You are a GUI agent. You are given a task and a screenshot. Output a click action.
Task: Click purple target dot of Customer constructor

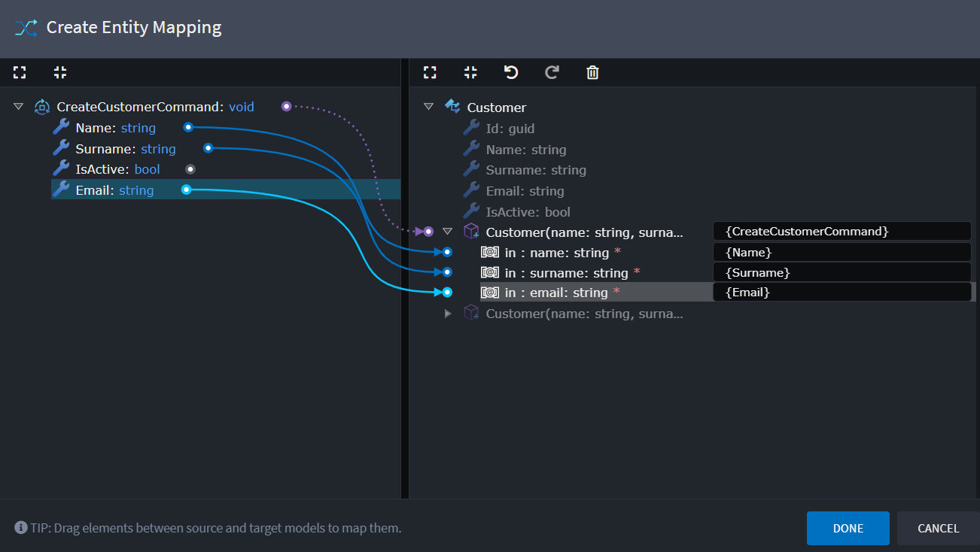tap(428, 231)
